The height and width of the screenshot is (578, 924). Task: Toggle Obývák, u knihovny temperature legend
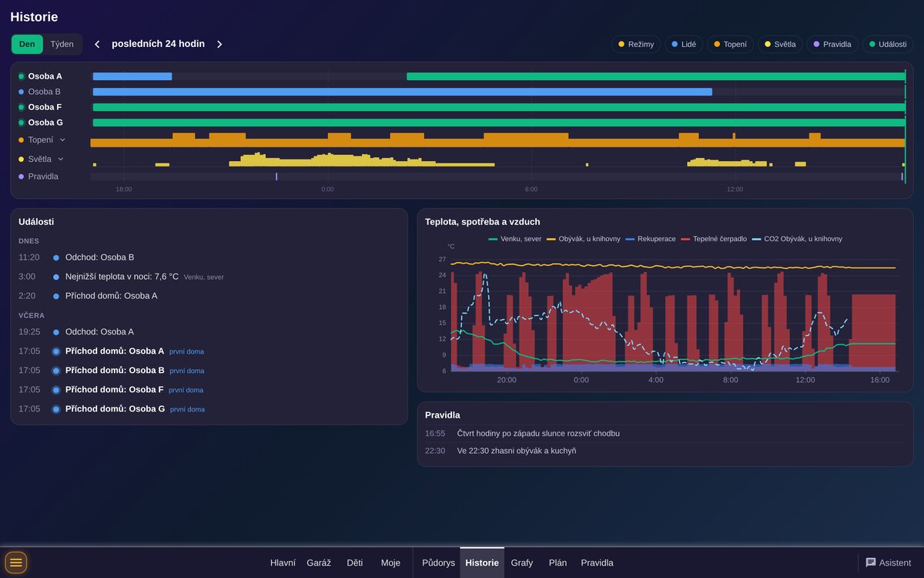[584, 239]
